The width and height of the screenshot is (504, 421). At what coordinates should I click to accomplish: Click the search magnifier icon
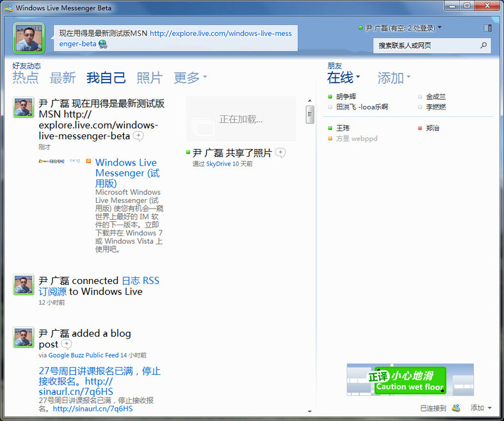click(x=484, y=45)
